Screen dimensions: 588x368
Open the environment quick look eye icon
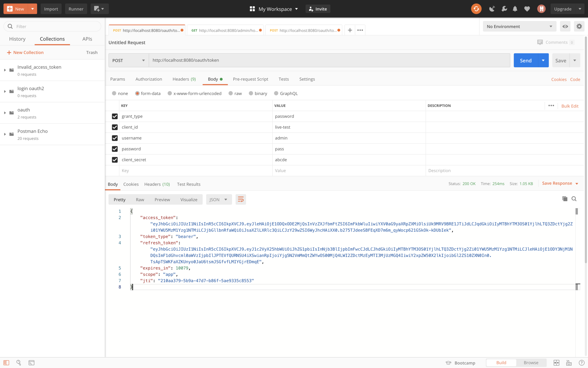565,26
